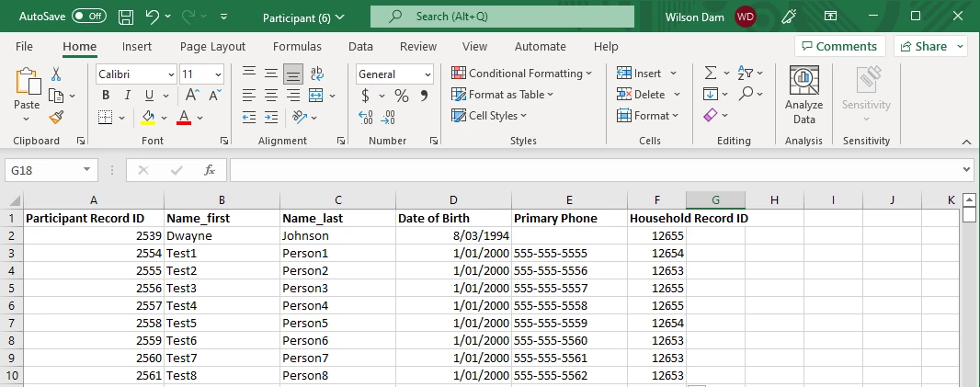Open the General number format dropdown

427,74
